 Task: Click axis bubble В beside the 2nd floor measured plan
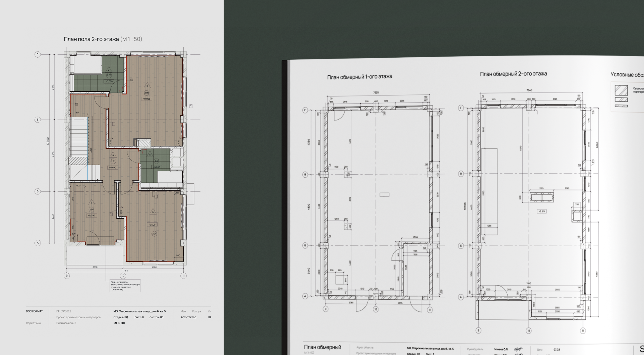click(461, 174)
